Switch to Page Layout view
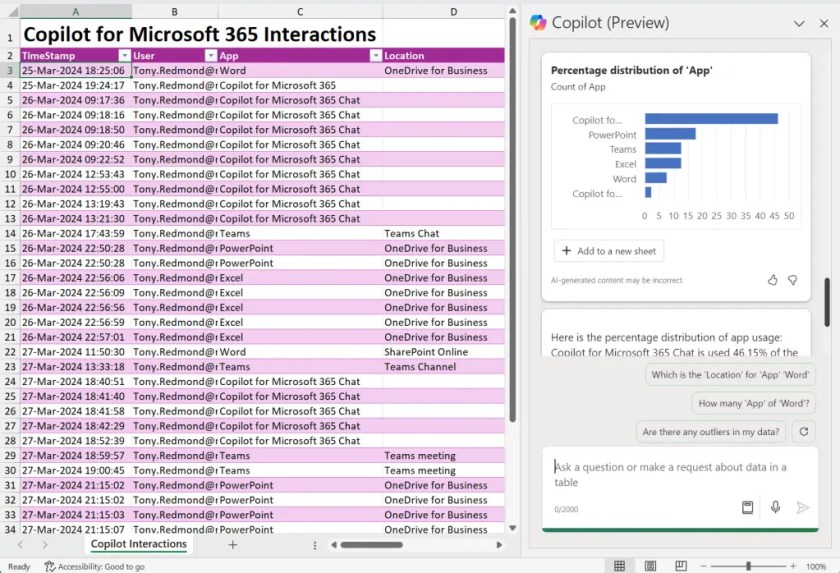The image size is (840, 573). (650, 566)
